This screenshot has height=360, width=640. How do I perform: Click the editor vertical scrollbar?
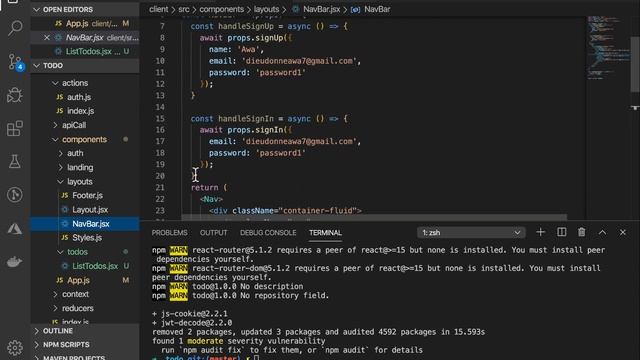[635, 63]
